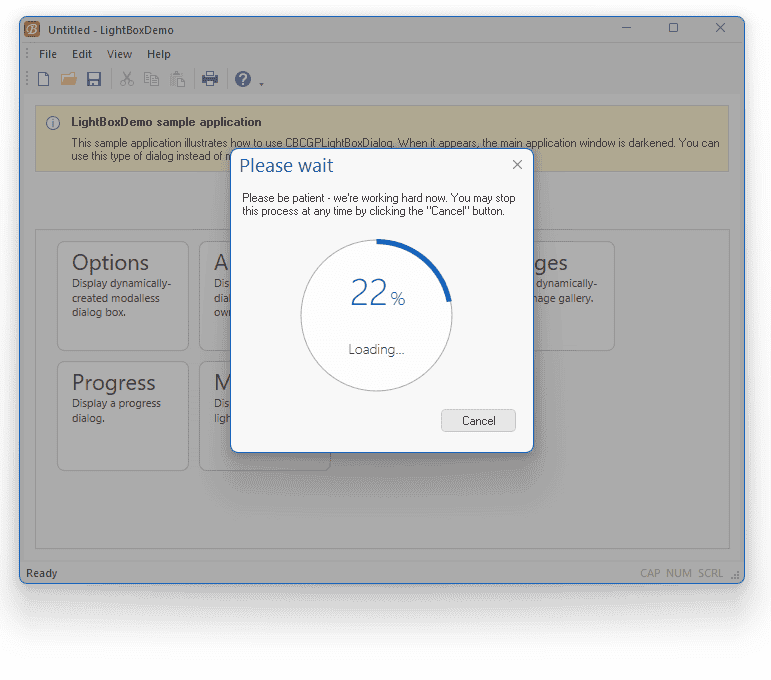Click the 'Please be patient' message text
The width and height of the screenshot is (771, 680).
379,205
